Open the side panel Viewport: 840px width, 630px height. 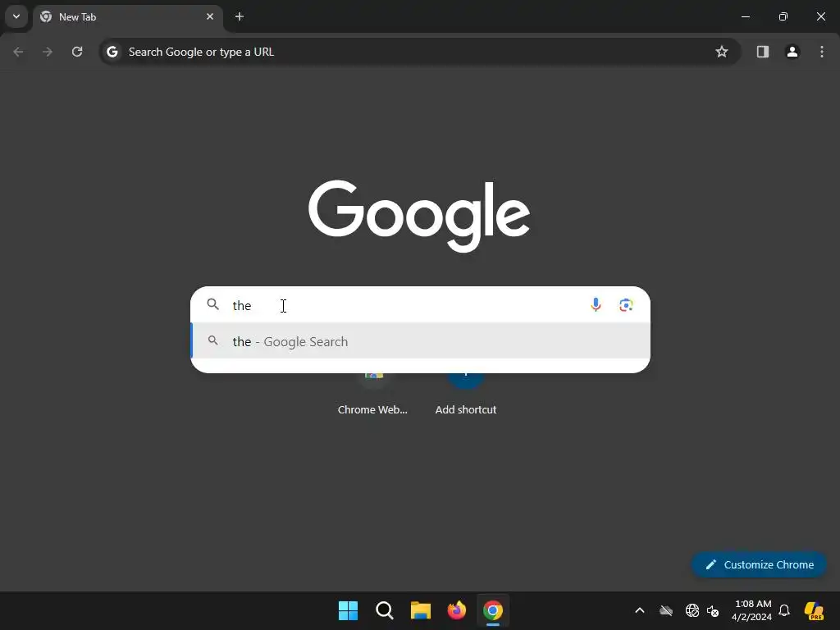click(762, 52)
